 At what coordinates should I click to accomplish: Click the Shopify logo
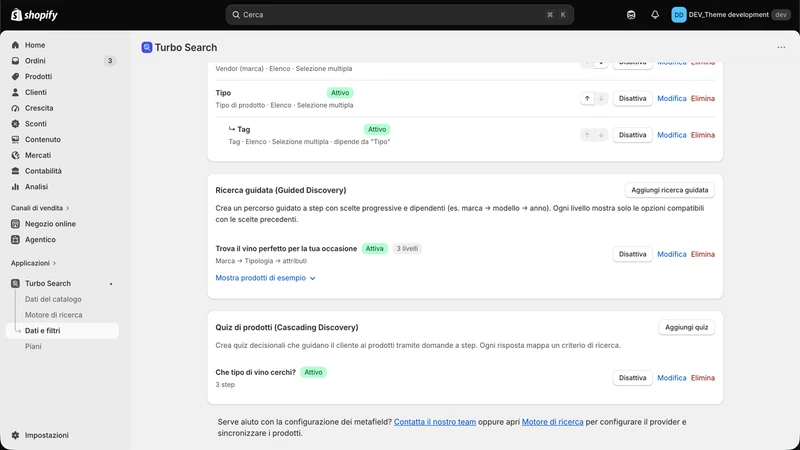34,15
